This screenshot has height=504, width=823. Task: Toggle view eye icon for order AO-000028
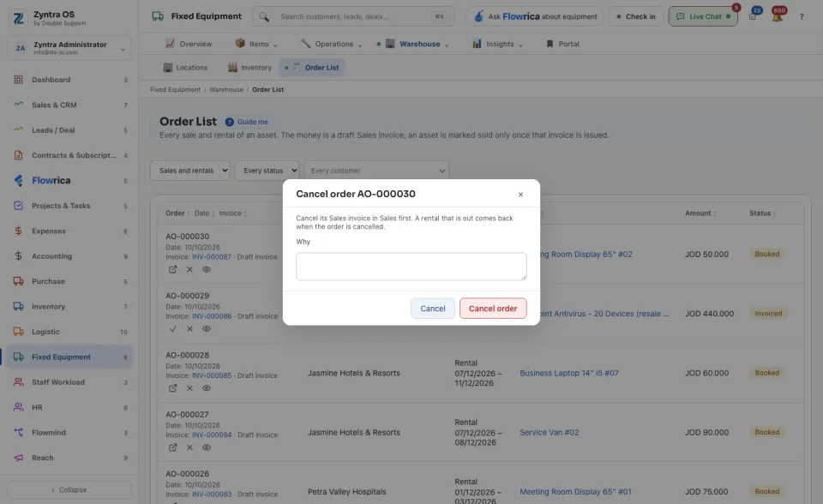pyautogui.click(x=207, y=388)
